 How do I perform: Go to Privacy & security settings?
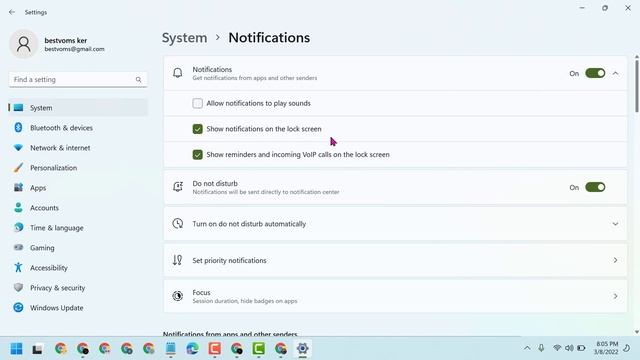pyautogui.click(x=78, y=288)
